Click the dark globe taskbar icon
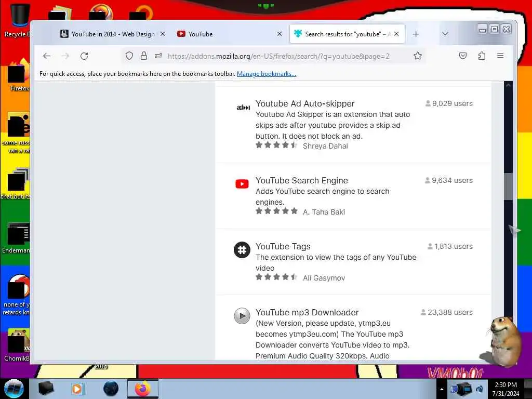 click(111, 389)
